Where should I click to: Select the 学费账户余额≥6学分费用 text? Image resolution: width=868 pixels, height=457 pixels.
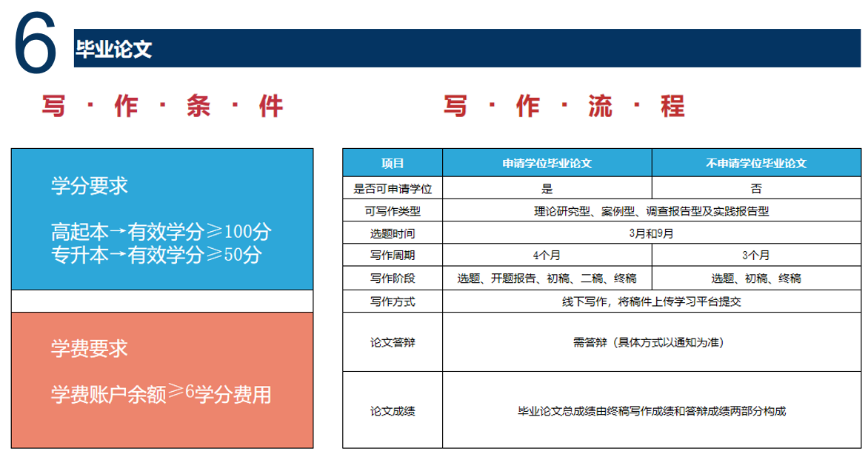[161, 395]
